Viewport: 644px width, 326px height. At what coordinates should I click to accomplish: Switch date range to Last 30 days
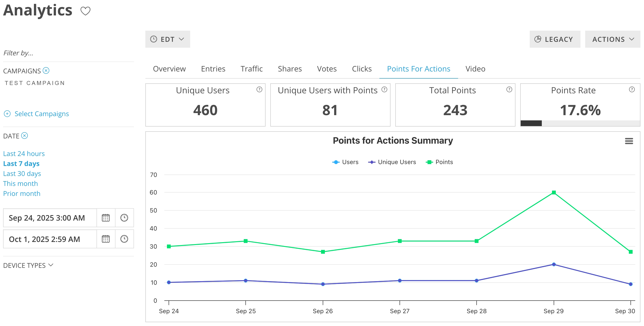pos(22,173)
